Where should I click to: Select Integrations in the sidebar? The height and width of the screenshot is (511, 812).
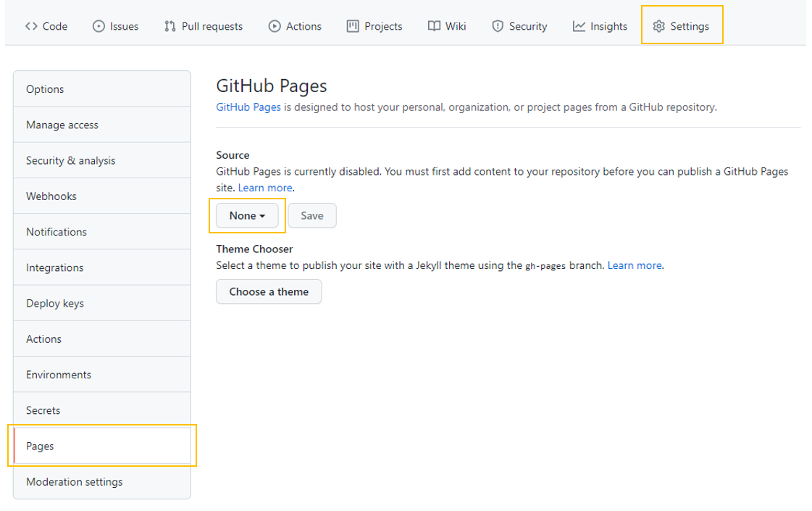tap(102, 268)
